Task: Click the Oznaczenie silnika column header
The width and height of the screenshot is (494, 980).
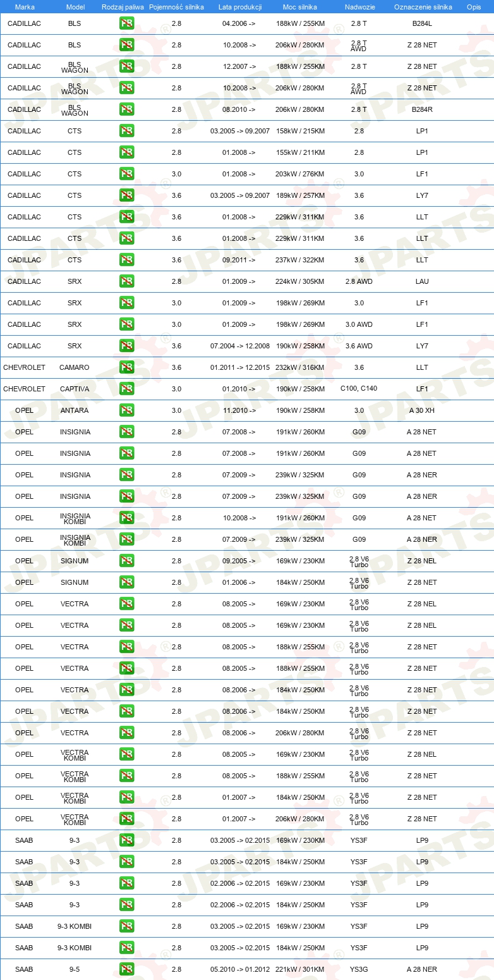Action: (x=423, y=7)
